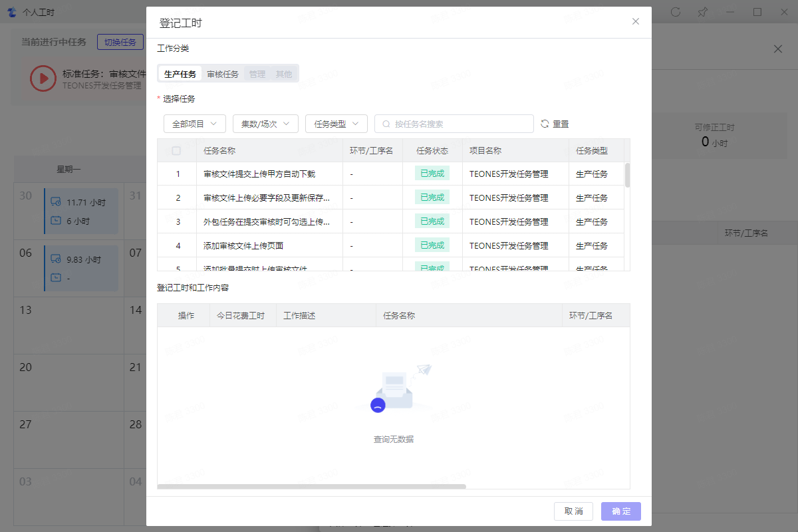The image size is (798, 532).
Task: Open the 全部项目 dropdown
Action: click(194, 124)
